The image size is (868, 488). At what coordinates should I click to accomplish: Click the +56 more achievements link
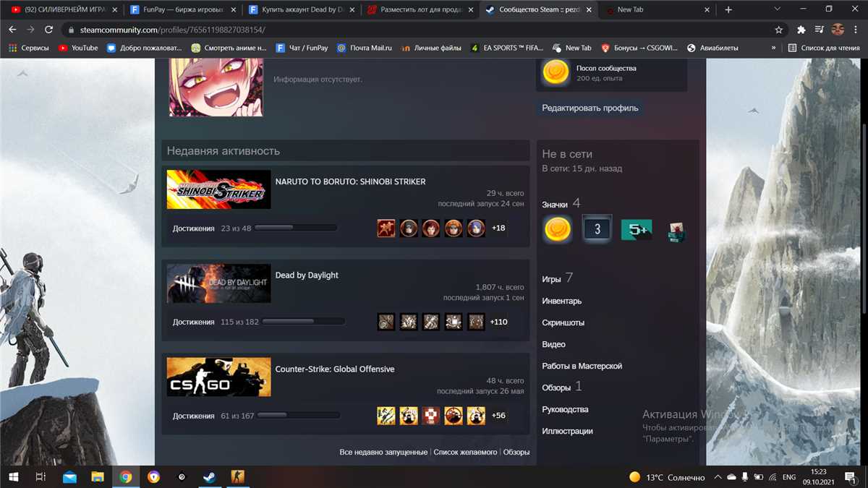(498, 416)
